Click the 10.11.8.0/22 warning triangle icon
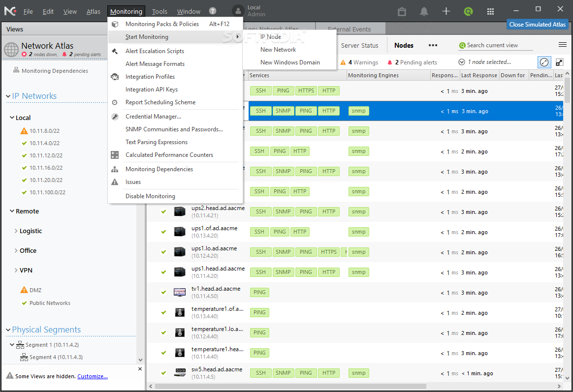This screenshot has width=573, height=392. tap(24, 131)
